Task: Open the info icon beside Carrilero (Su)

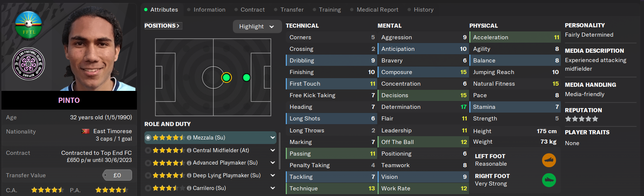Action: click(x=189, y=188)
